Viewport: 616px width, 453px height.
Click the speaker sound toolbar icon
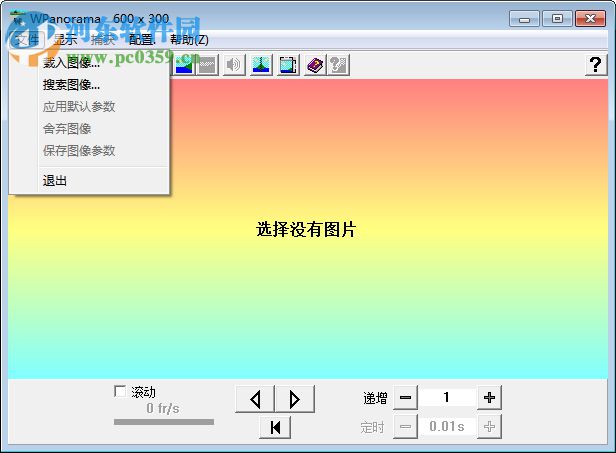click(x=234, y=65)
